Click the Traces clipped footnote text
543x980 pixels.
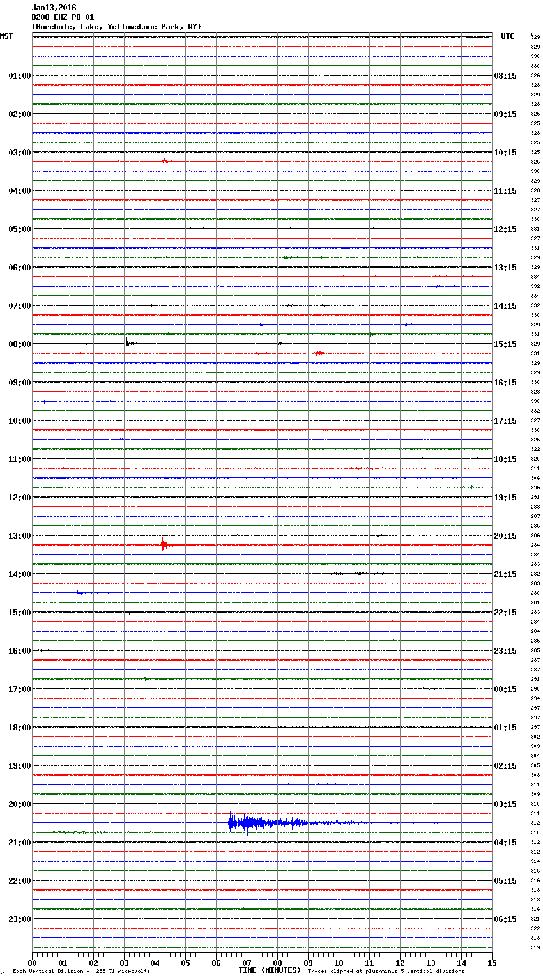(386, 972)
